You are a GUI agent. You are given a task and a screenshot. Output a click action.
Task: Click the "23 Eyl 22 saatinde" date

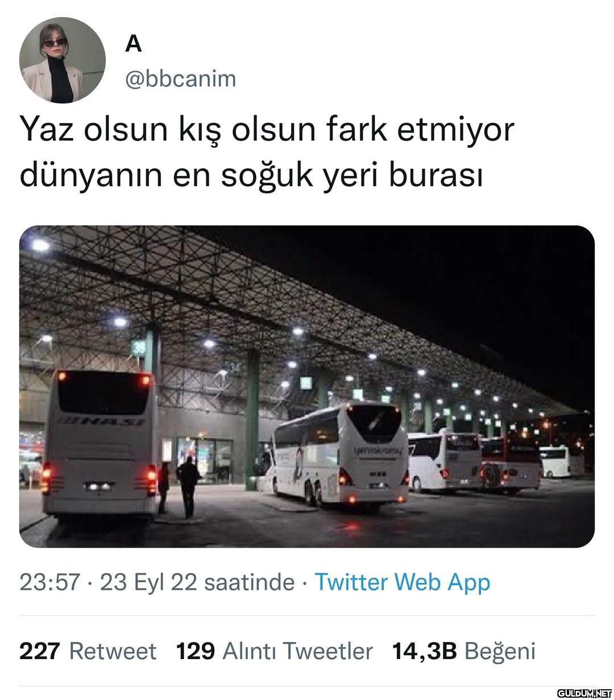coord(197,582)
